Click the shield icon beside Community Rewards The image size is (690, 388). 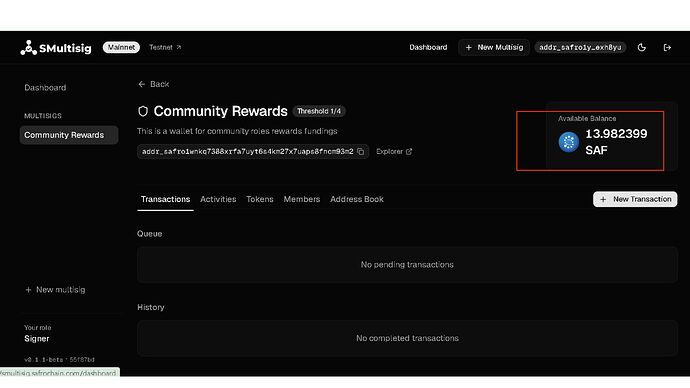click(143, 111)
